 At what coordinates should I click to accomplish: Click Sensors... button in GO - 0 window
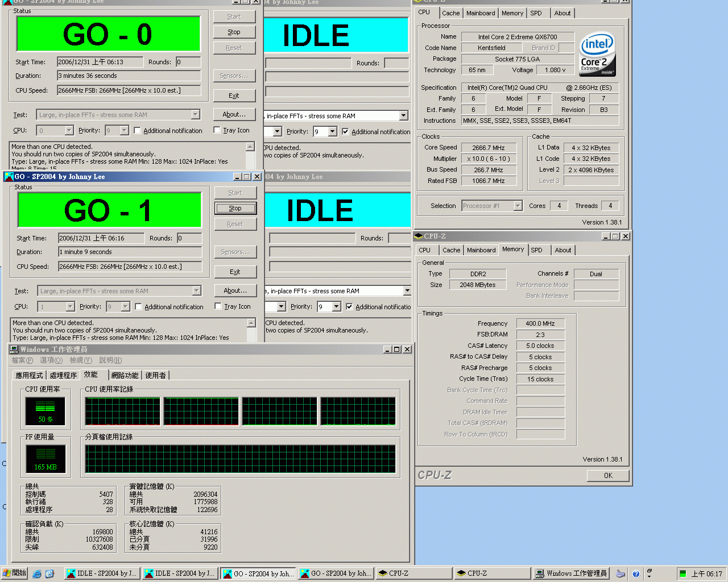pos(234,76)
